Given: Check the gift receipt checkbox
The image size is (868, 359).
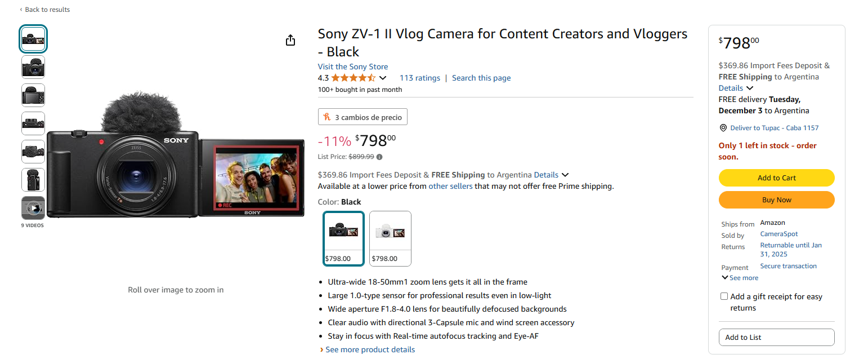Looking at the screenshot, I should [x=724, y=296].
